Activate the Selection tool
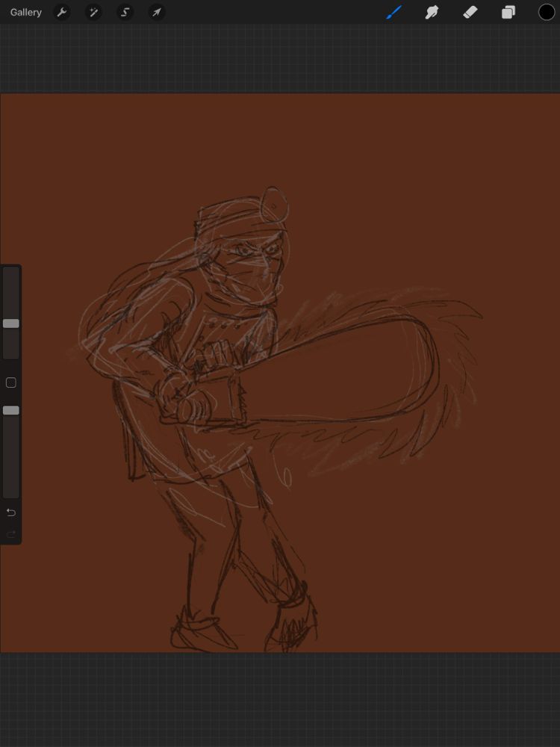The image size is (560, 747). pos(125,13)
